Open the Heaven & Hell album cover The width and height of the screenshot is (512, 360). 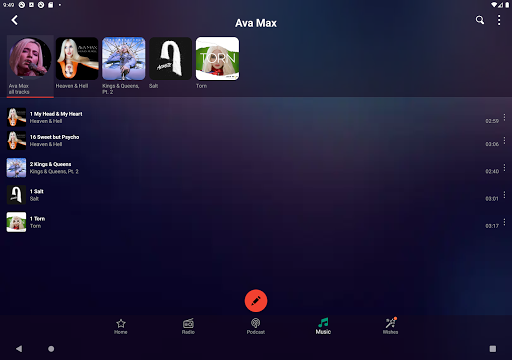77,58
